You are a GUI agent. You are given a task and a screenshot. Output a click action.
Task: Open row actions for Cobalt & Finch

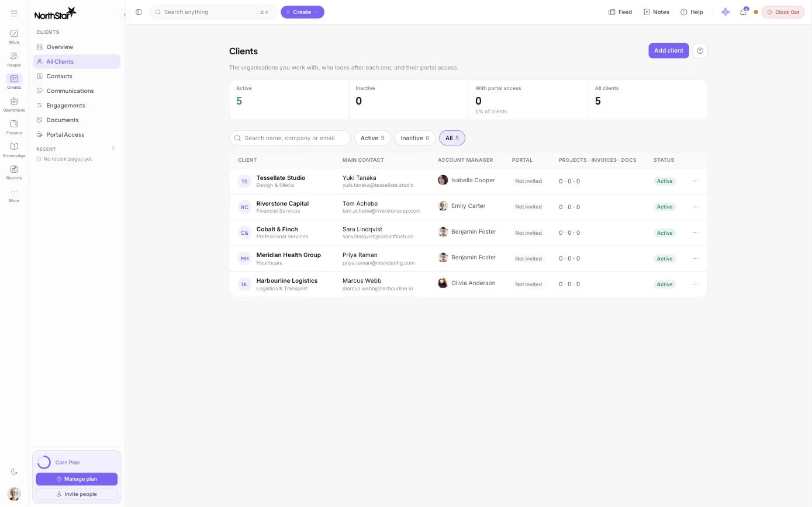pos(695,232)
